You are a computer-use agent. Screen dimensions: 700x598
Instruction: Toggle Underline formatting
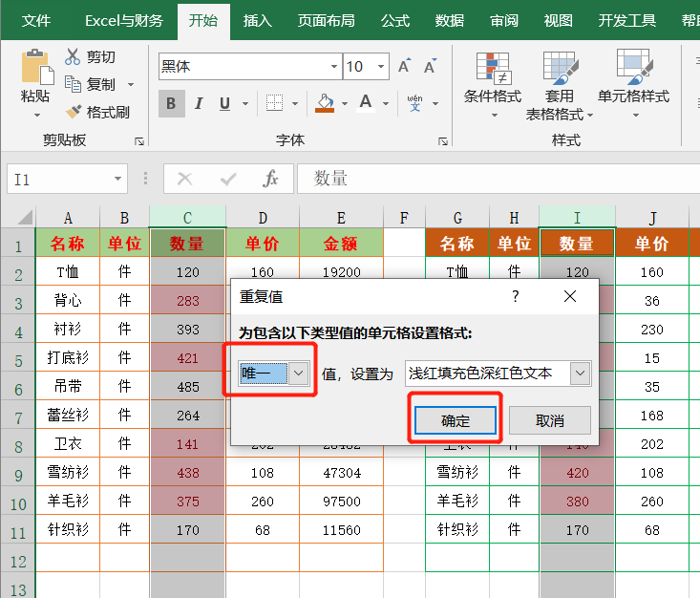pos(224,103)
